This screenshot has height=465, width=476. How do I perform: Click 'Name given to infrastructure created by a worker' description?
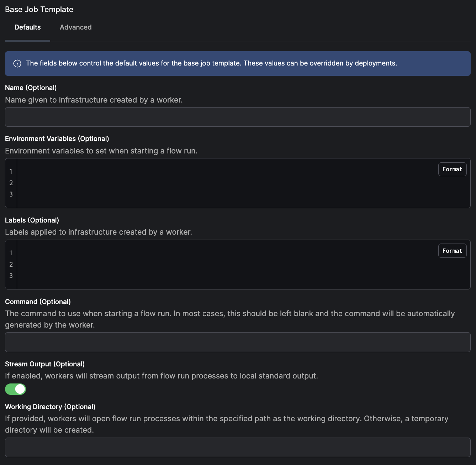point(94,100)
